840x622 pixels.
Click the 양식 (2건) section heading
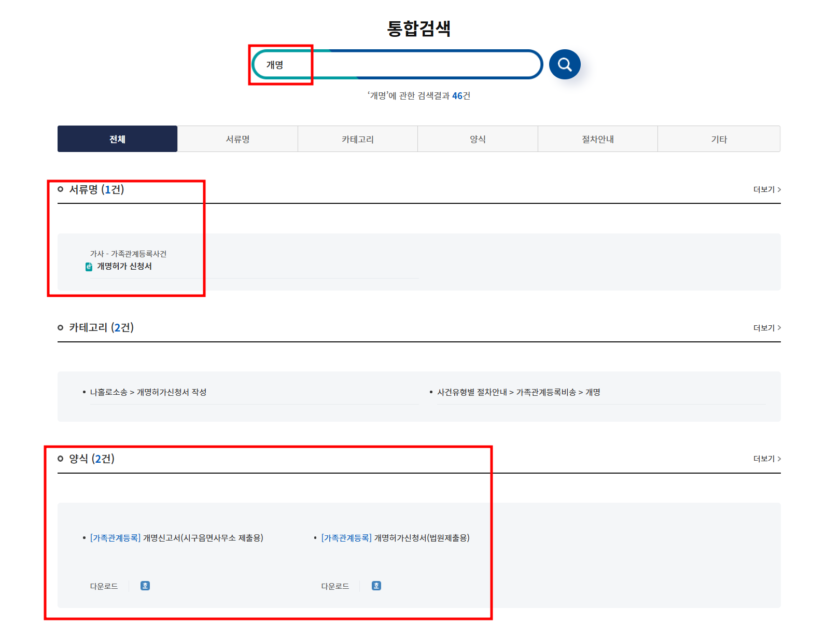click(x=92, y=459)
